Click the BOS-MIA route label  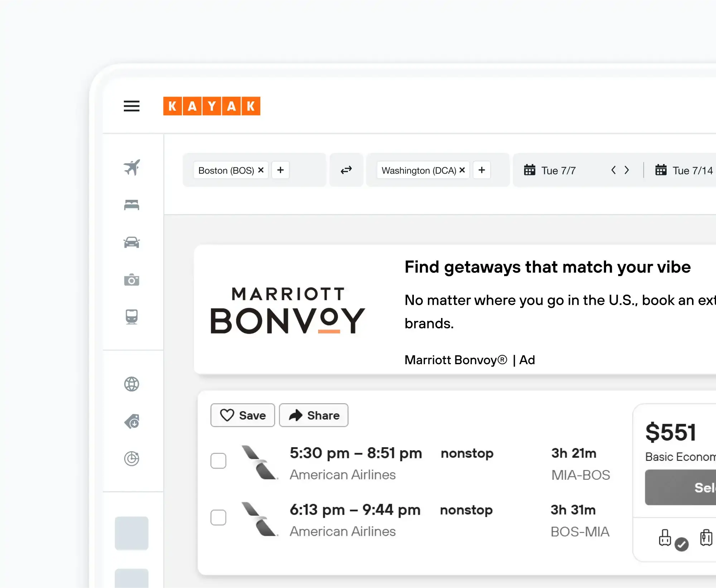[580, 532]
